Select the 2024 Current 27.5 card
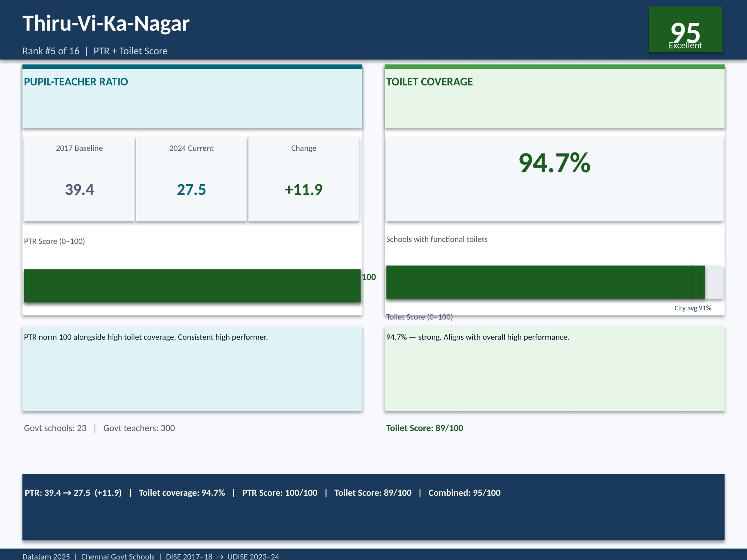This screenshot has height=560, width=747. pos(191,179)
